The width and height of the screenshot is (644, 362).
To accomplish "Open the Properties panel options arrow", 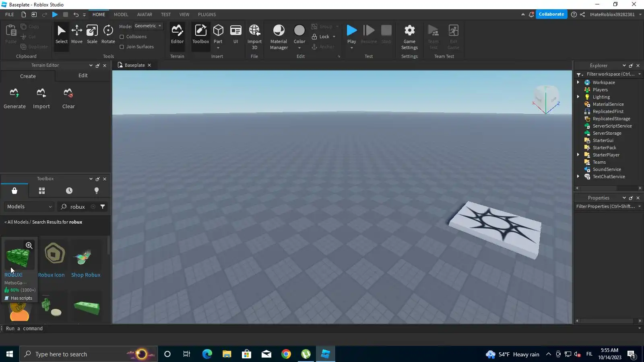I will pos(624,198).
